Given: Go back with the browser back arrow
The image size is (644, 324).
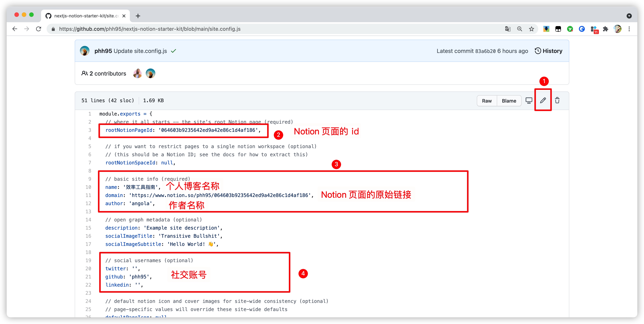Looking at the screenshot, I should coord(15,29).
